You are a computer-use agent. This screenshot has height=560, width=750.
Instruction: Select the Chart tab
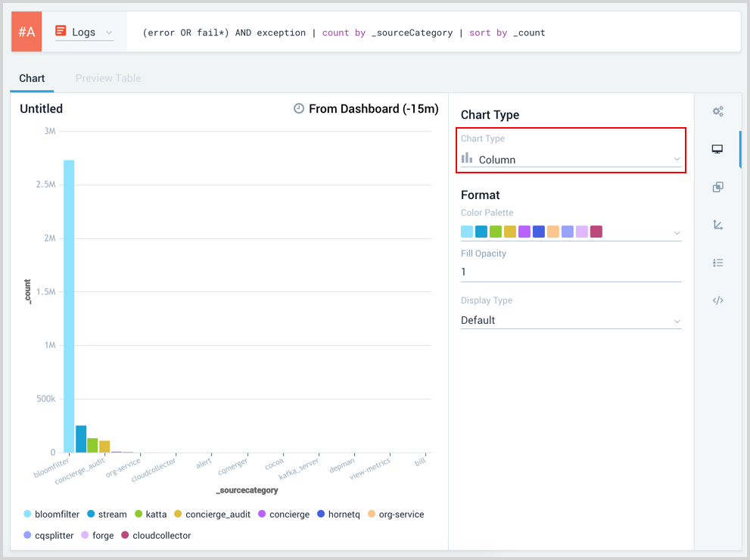(32, 79)
